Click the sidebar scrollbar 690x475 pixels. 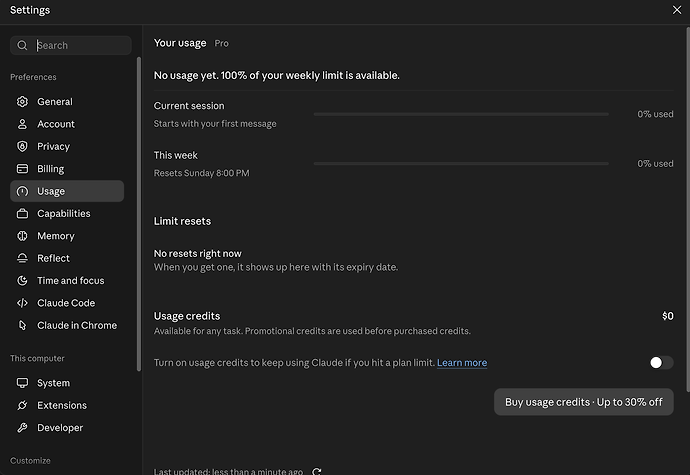(139, 214)
